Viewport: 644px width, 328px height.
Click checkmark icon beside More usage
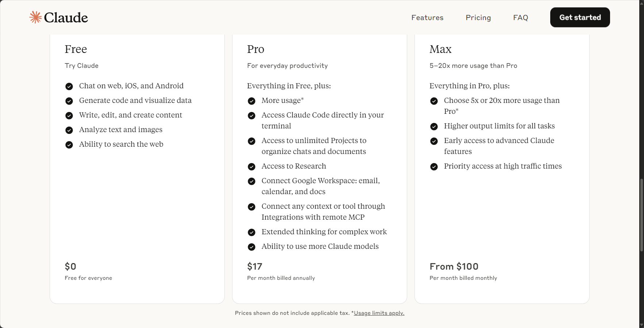251,101
